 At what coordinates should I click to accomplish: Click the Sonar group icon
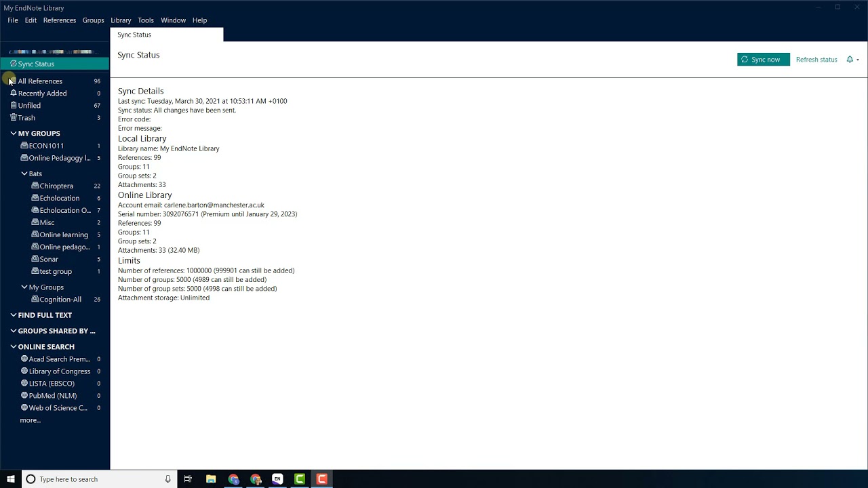pyautogui.click(x=35, y=259)
